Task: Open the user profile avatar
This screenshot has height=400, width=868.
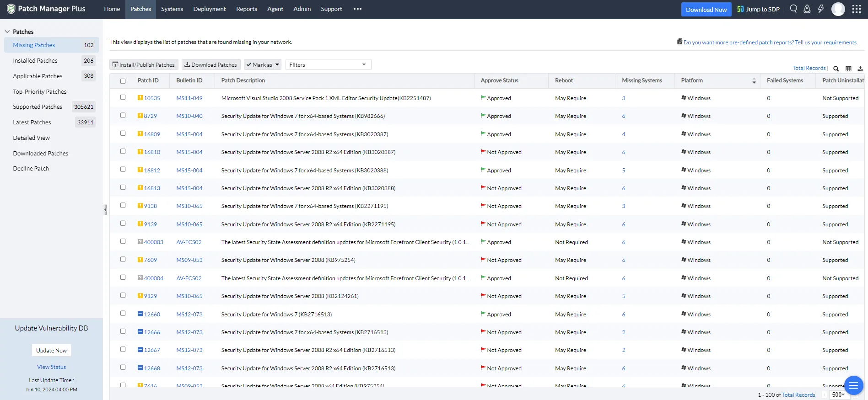Action: pyautogui.click(x=838, y=9)
